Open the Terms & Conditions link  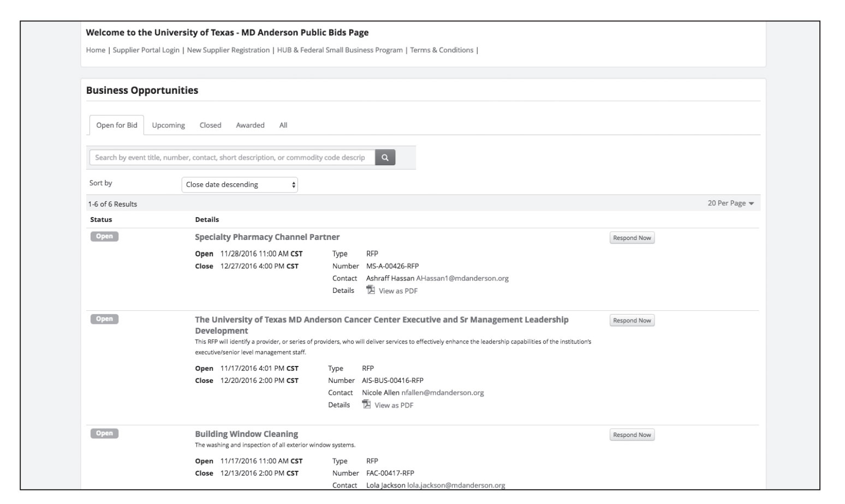pos(442,50)
